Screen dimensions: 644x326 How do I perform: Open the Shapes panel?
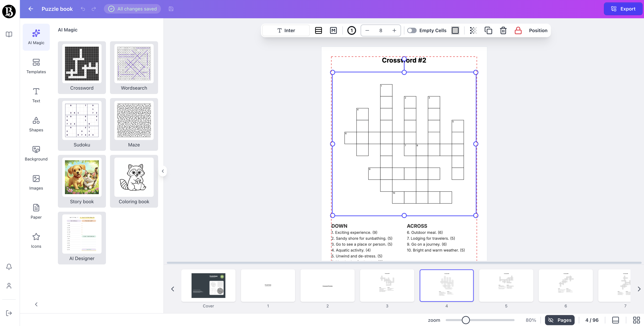[x=36, y=124]
